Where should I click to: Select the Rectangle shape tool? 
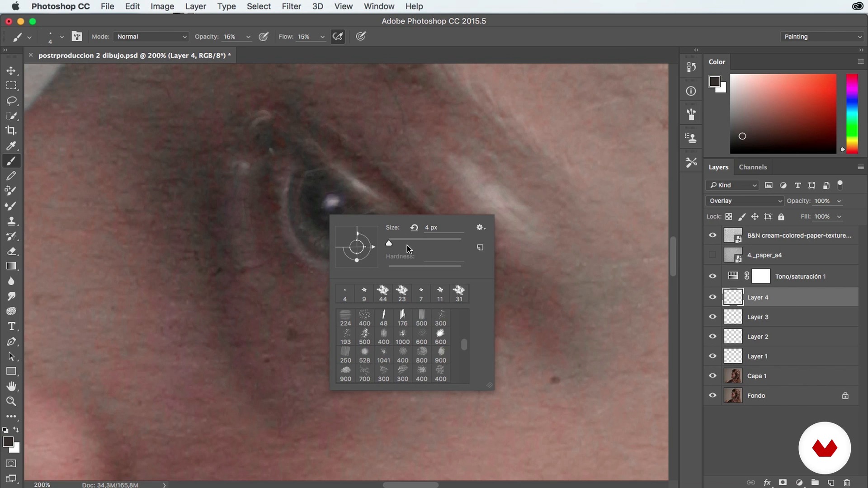tap(11, 371)
